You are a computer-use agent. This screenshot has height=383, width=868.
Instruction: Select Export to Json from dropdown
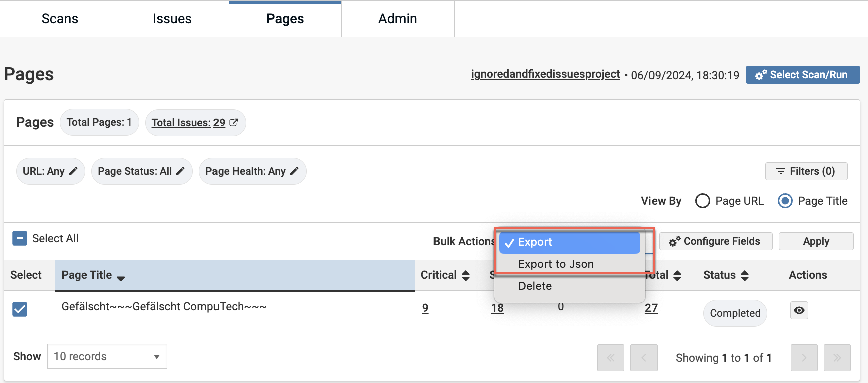pos(556,264)
